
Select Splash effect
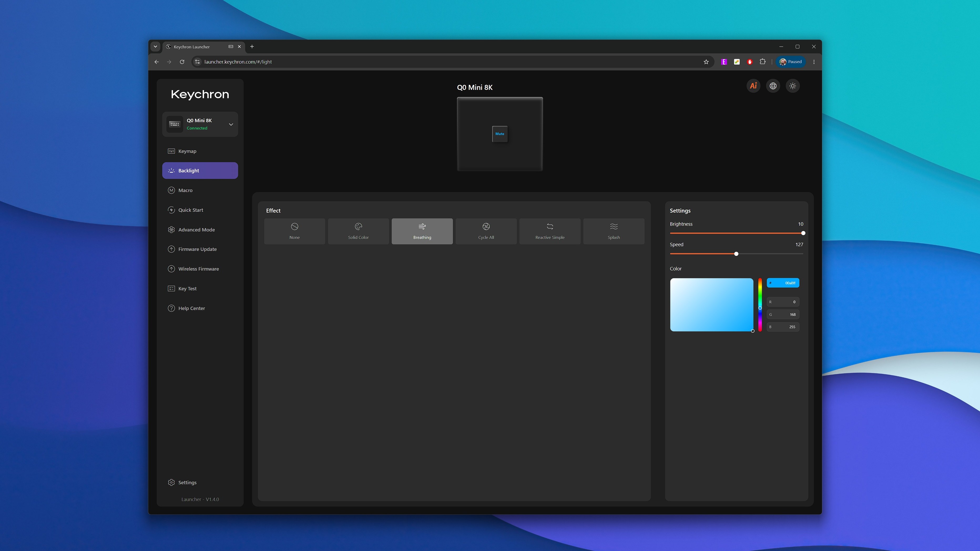[x=614, y=231]
